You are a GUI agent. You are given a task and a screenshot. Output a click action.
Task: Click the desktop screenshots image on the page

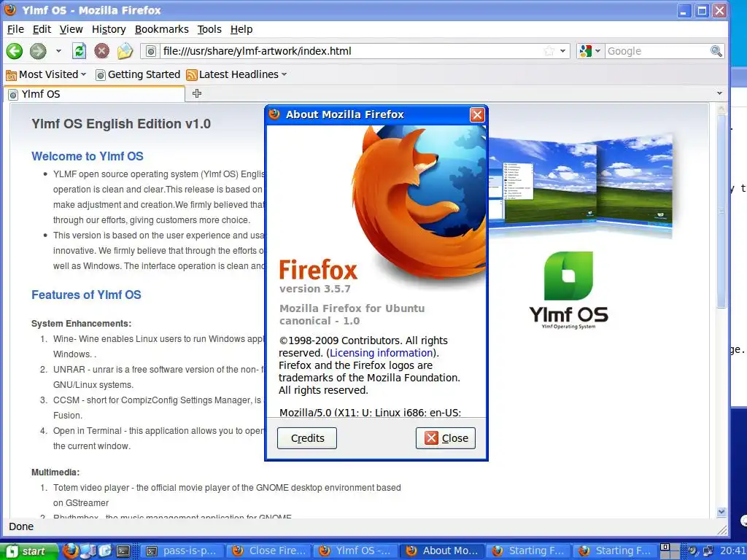580,184
